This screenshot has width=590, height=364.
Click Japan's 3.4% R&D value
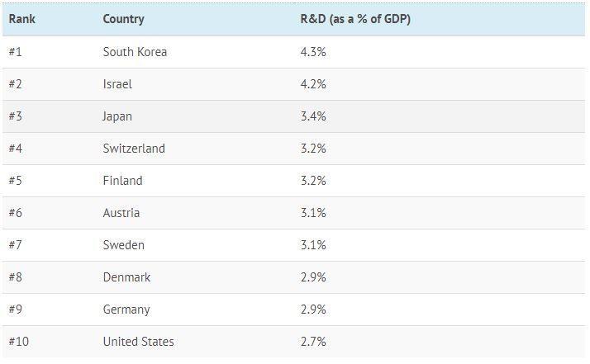click(x=313, y=116)
